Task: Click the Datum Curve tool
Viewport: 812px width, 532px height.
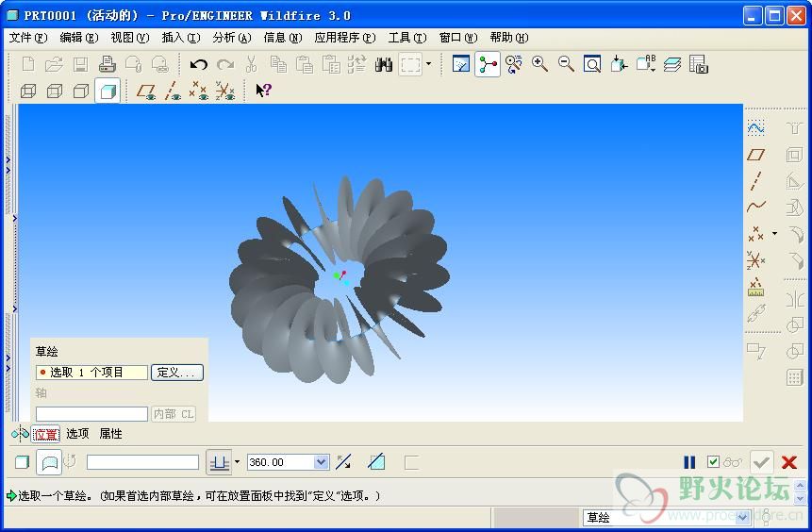Action: click(x=756, y=207)
